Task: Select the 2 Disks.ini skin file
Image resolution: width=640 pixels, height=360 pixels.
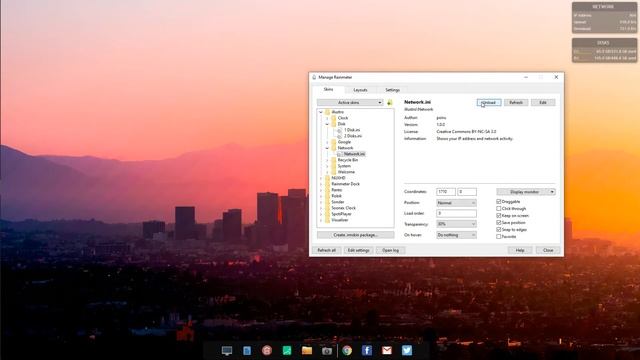Action: click(x=352, y=136)
